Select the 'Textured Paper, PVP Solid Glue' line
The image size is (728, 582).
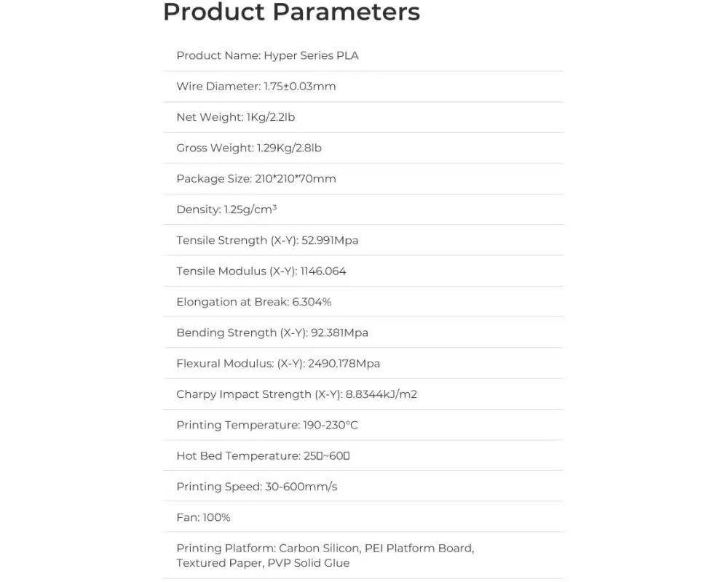click(x=263, y=563)
